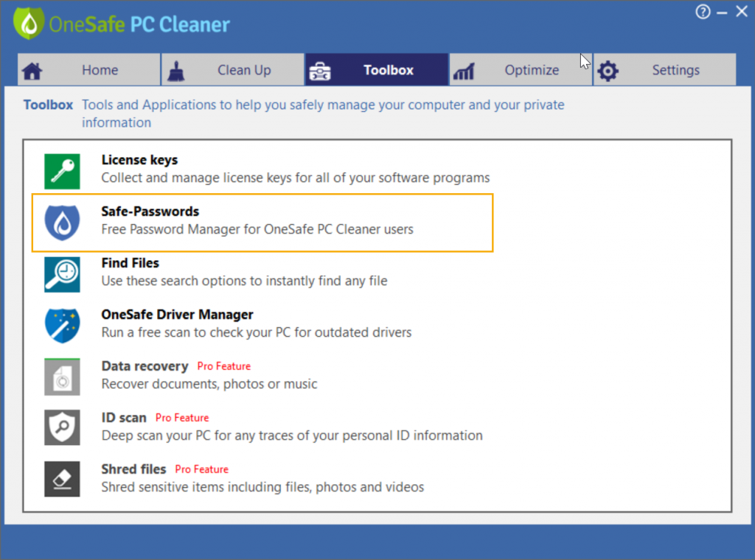Select the Toolbox tab

377,70
